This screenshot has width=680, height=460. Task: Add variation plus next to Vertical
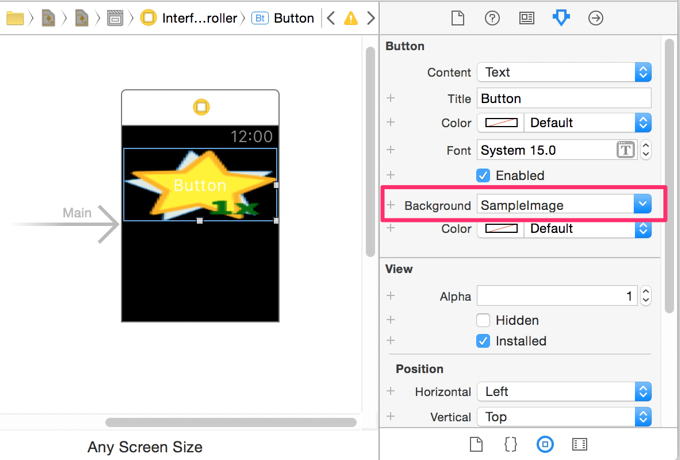[x=391, y=416]
